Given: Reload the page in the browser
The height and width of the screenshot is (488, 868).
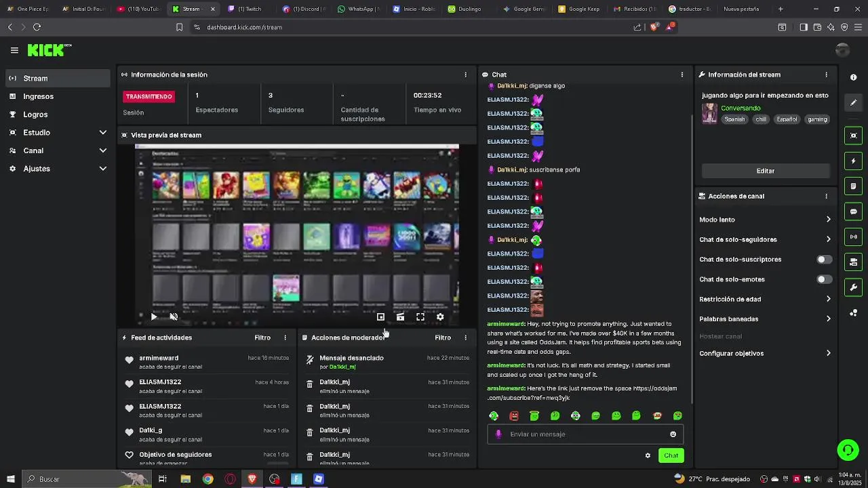Looking at the screenshot, I should [37, 27].
